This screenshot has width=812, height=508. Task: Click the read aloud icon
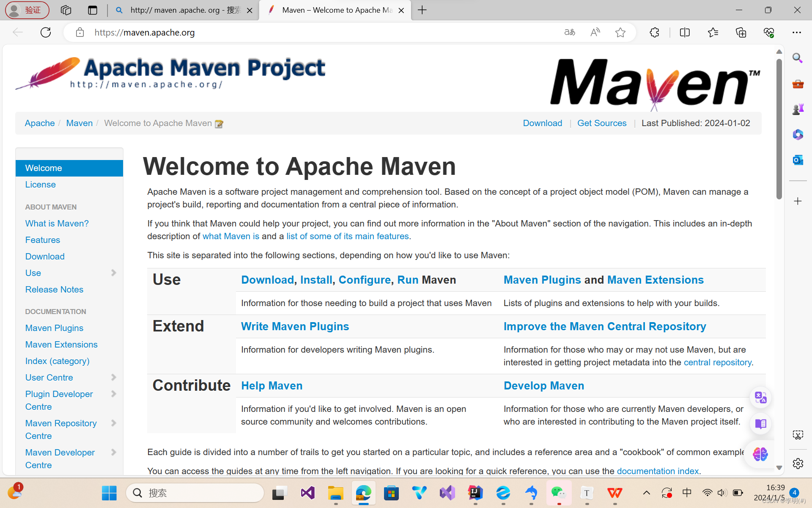pos(595,33)
